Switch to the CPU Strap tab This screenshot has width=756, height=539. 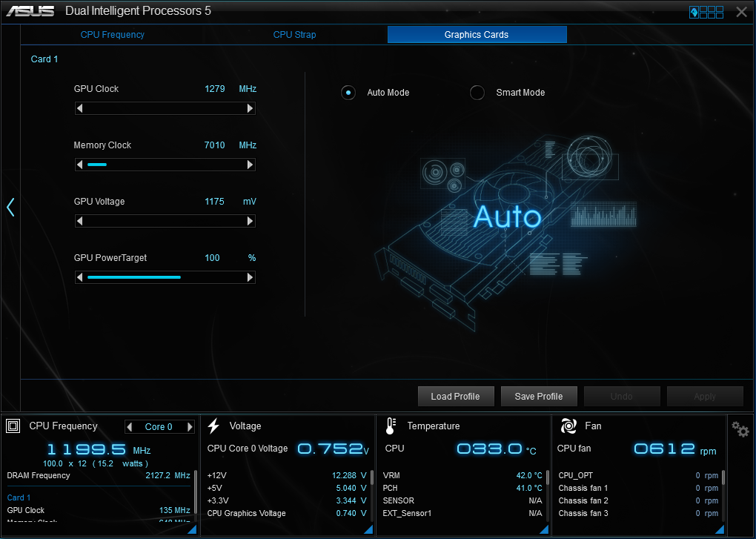[294, 35]
